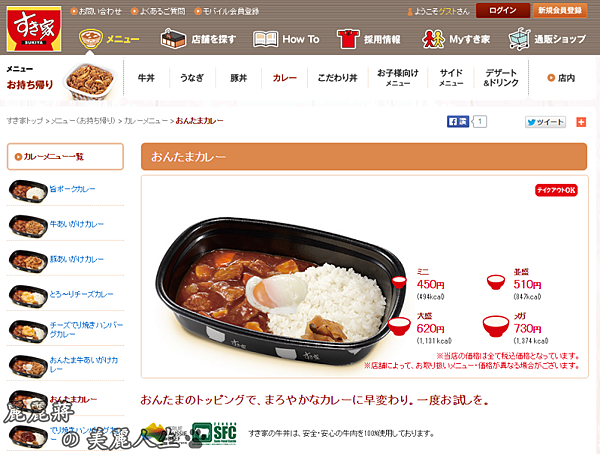The width and height of the screenshot is (600, 454).
Task: Click カレーメニュー breadcrumb link
Action: point(145,121)
